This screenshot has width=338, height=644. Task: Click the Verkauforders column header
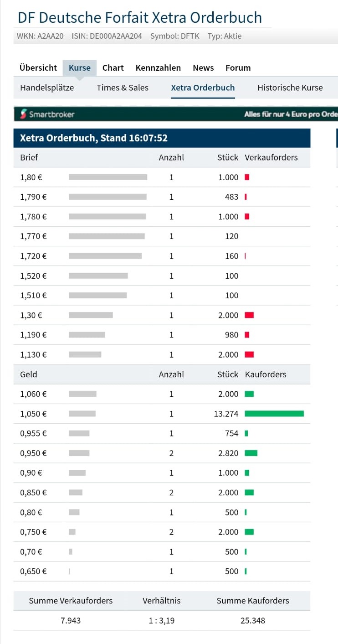pos(271,157)
